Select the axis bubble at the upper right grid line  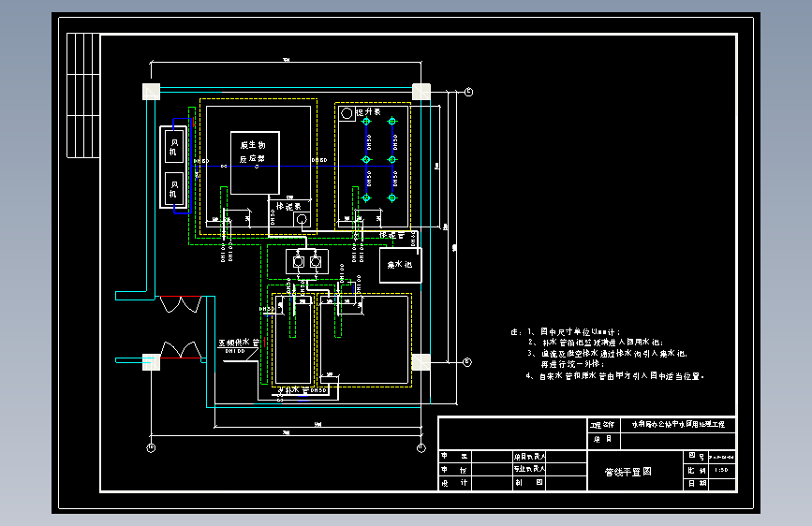468,92
